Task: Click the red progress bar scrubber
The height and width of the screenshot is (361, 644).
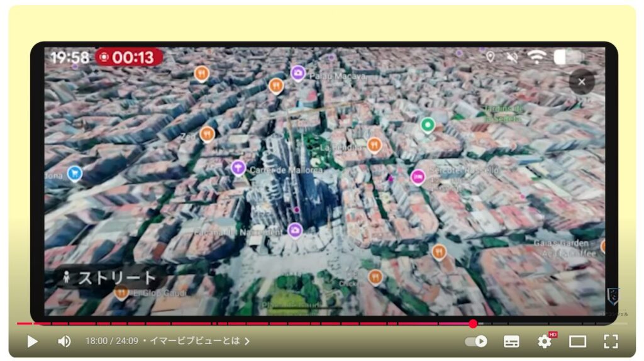Action: point(473,324)
